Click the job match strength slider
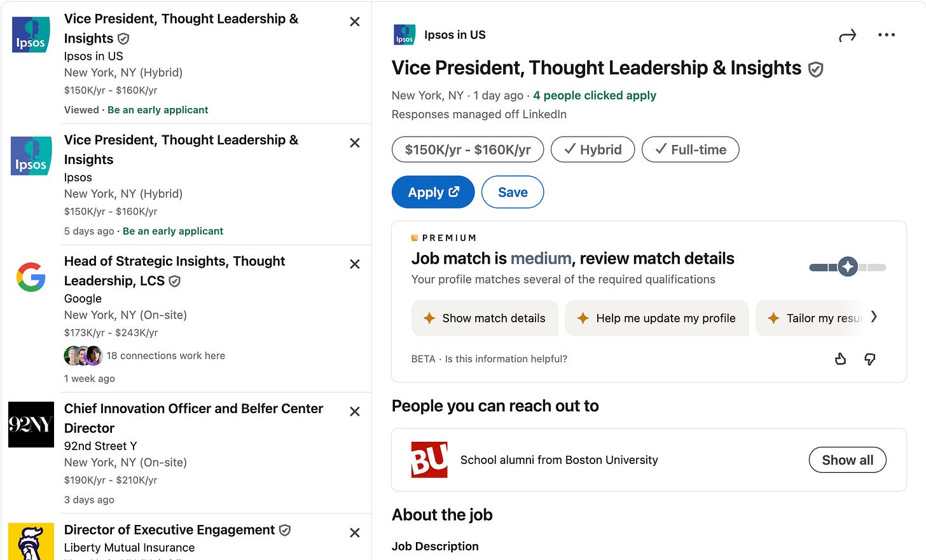 pyautogui.click(x=847, y=267)
